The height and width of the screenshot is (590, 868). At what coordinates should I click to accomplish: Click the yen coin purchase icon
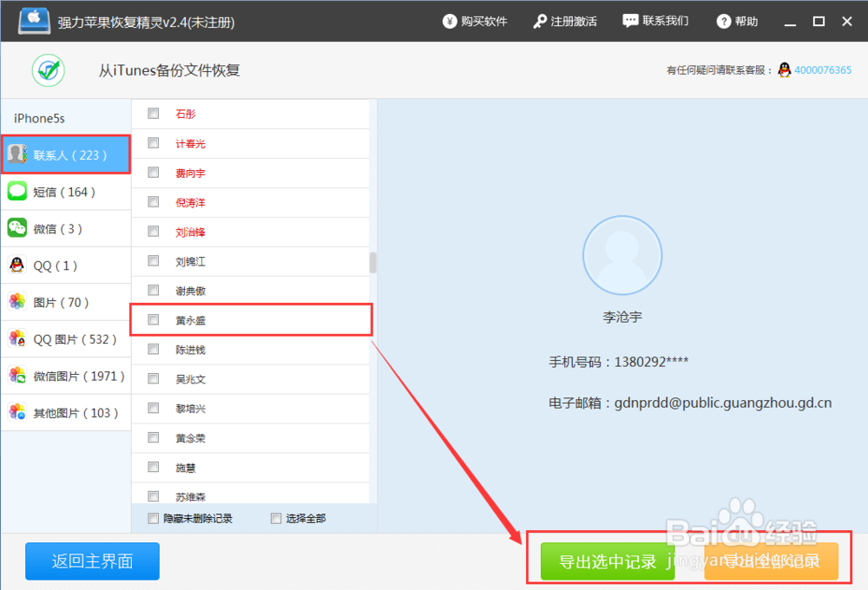point(449,22)
